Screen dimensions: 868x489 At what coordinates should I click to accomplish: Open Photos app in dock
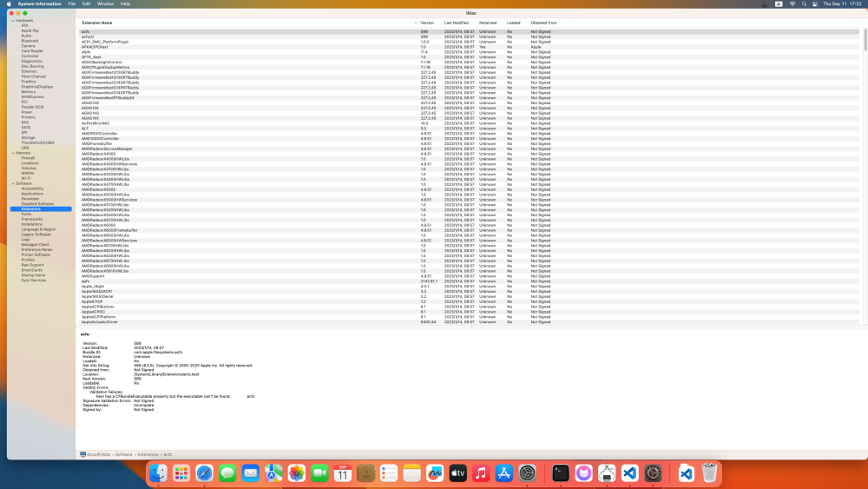[x=296, y=473]
